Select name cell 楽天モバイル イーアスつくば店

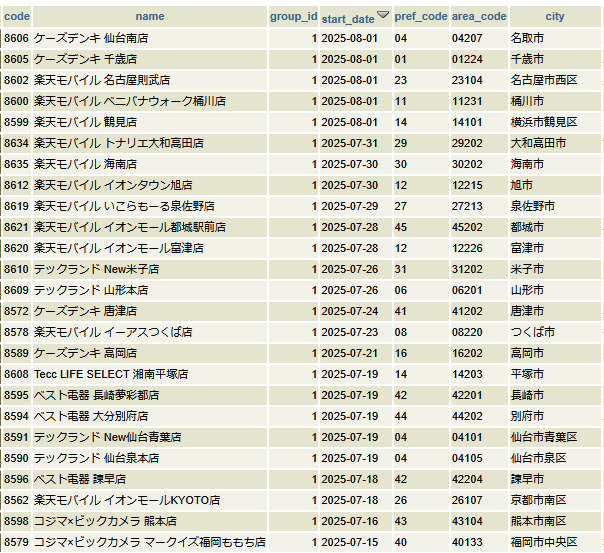[150, 332]
